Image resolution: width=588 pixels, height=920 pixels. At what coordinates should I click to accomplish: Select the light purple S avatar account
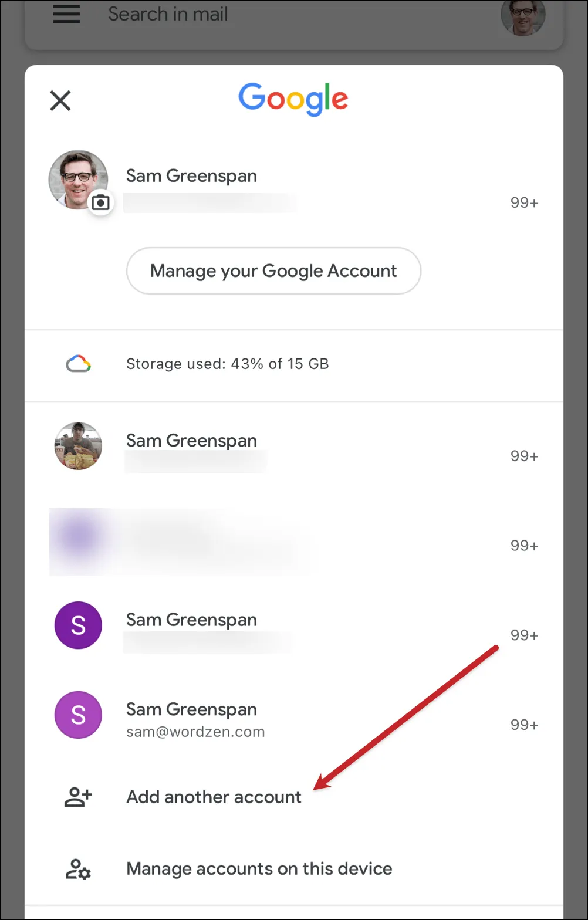tap(78, 715)
